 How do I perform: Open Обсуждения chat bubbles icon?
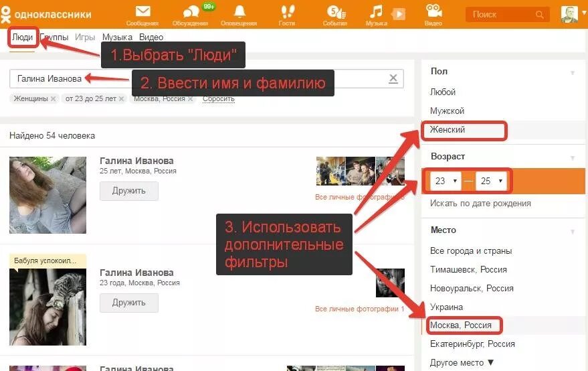[x=191, y=11]
